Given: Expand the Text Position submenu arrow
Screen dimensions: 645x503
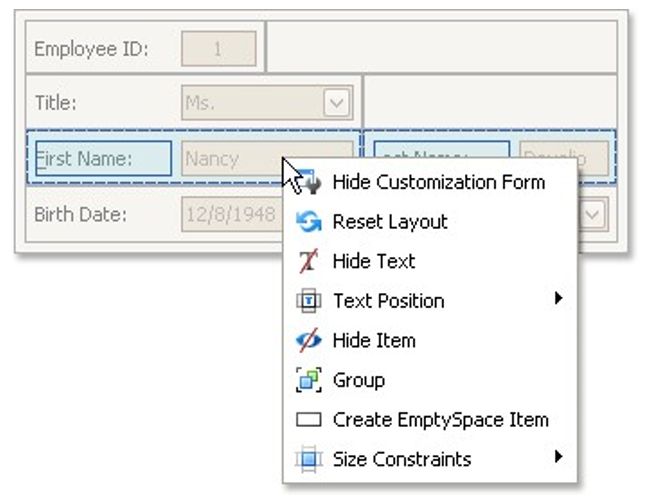Looking at the screenshot, I should tap(558, 299).
